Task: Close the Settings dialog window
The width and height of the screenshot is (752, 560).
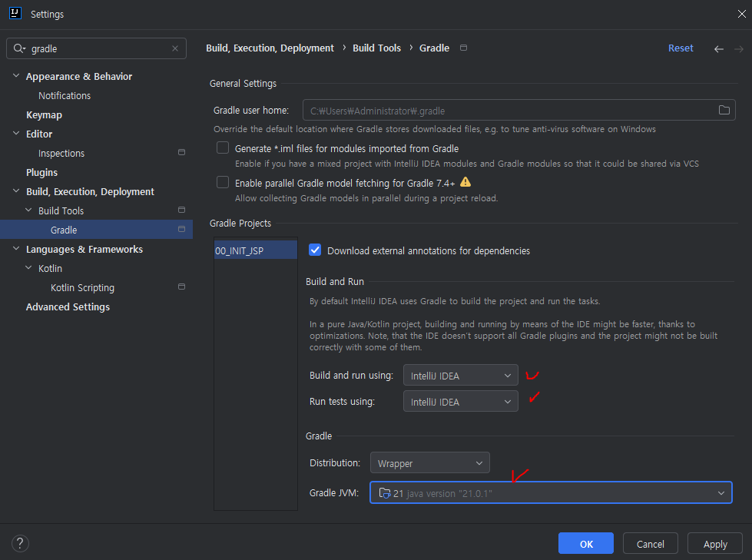Action: pos(741,14)
